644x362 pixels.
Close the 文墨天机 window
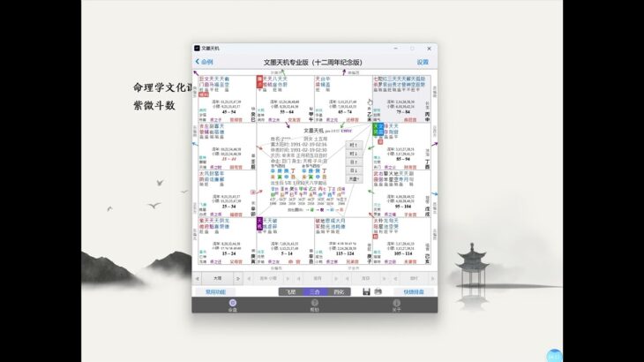[x=430, y=49]
